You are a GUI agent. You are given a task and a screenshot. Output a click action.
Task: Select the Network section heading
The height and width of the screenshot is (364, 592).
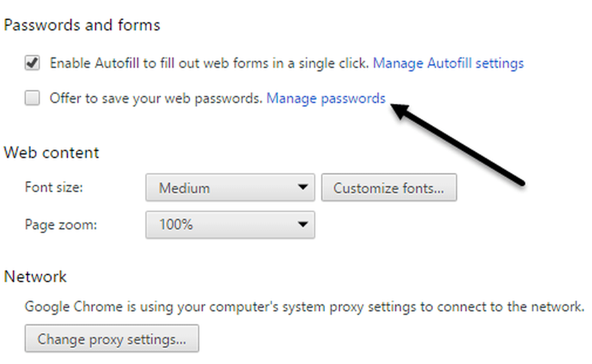click(35, 277)
